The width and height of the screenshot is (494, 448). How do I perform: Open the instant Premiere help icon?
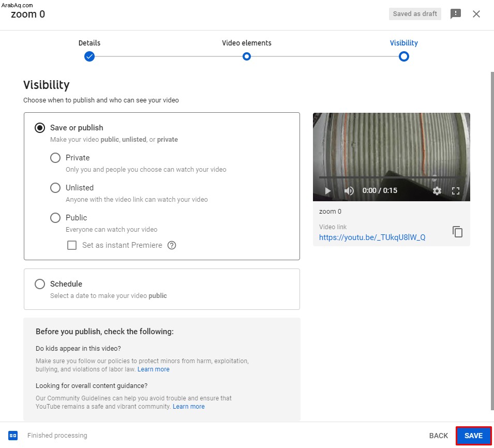[x=172, y=245]
